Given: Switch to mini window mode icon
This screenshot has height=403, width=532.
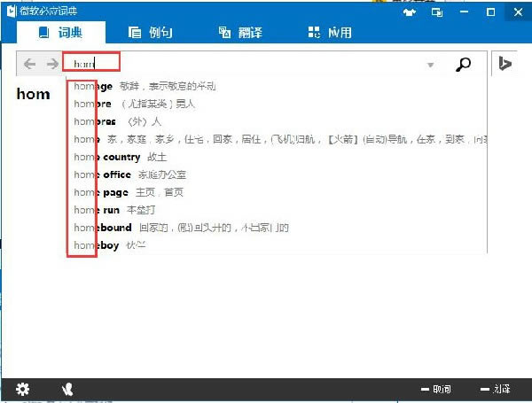Looking at the screenshot, I should tap(436, 12).
